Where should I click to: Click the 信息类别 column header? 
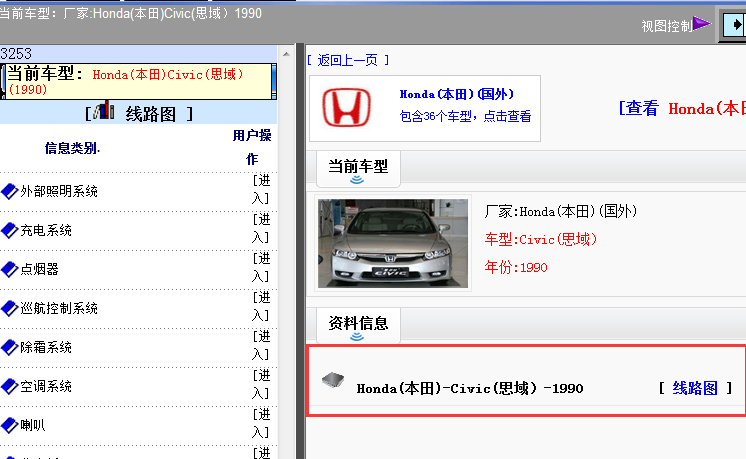point(72,148)
